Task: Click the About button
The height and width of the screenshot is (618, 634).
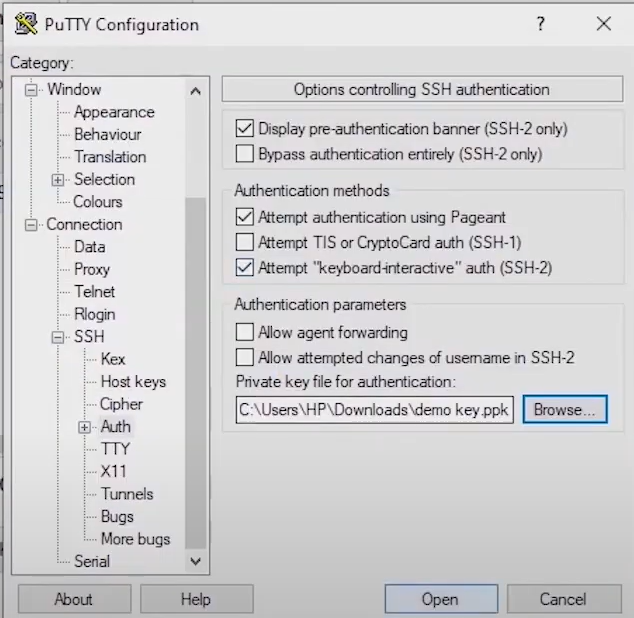Action: coord(74,599)
